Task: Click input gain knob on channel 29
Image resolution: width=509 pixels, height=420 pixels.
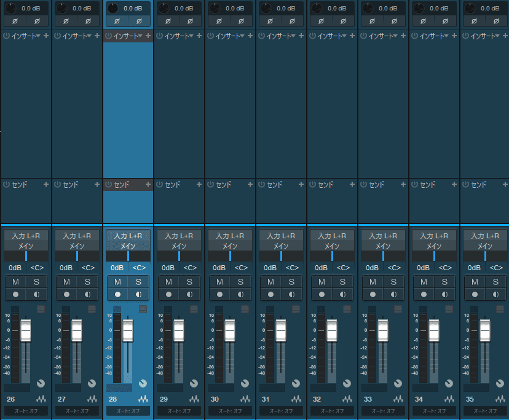Action: coord(164,9)
